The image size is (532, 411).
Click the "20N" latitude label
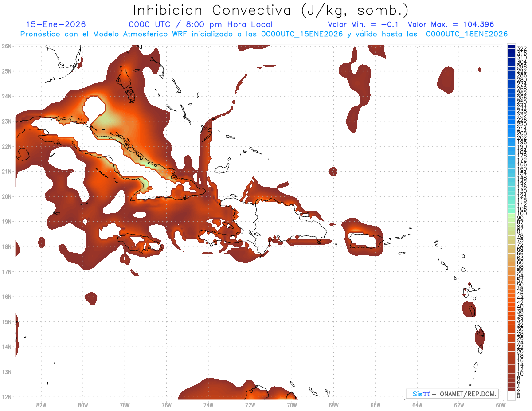pos(7,196)
